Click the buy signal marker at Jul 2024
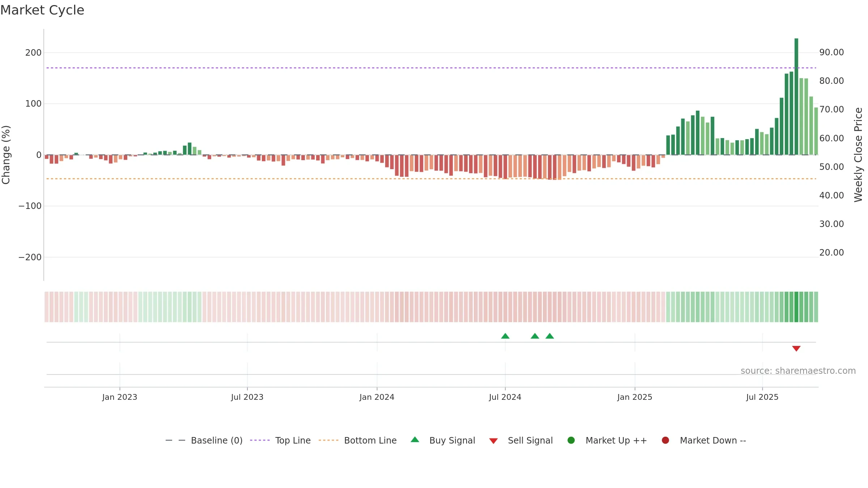The width and height of the screenshot is (868, 488). point(505,336)
